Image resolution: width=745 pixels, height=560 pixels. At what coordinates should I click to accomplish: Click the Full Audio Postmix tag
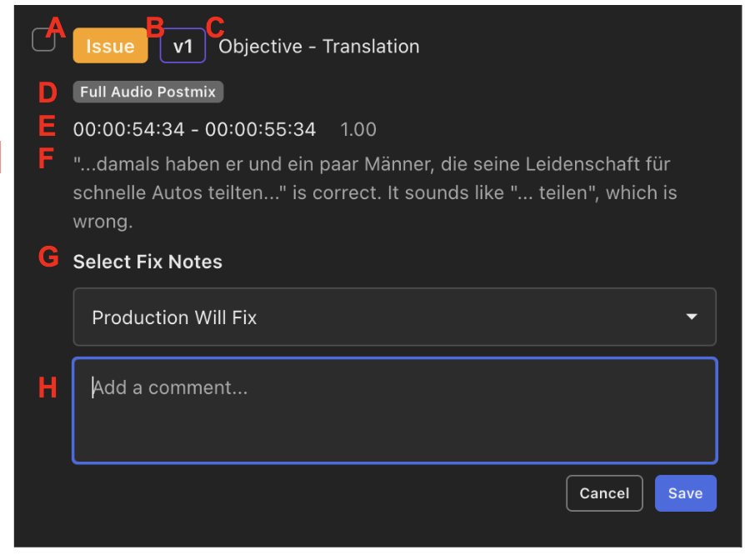pos(147,92)
